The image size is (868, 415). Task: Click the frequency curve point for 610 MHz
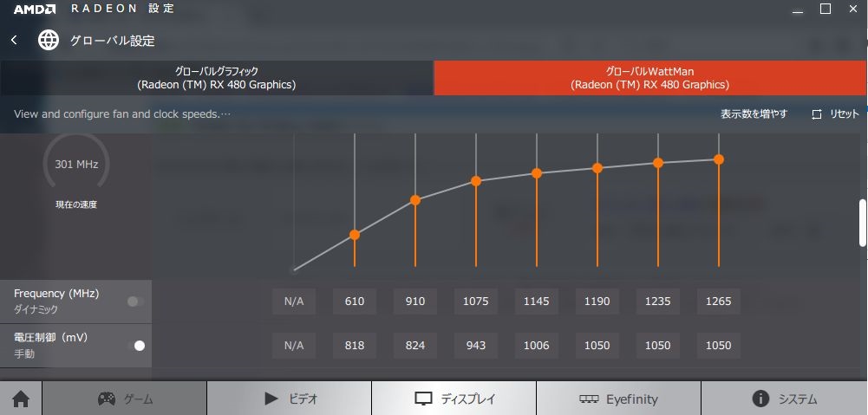[x=355, y=235]
